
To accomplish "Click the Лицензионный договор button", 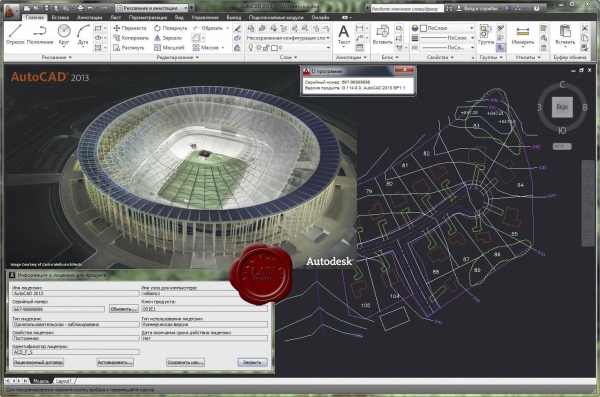I will click(x=38, y=362).
